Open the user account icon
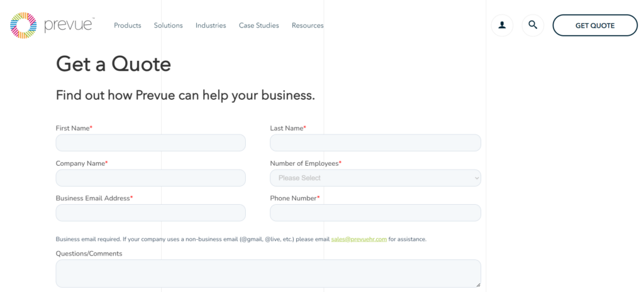This screenshot has height=292, width=644. (502, 25)
